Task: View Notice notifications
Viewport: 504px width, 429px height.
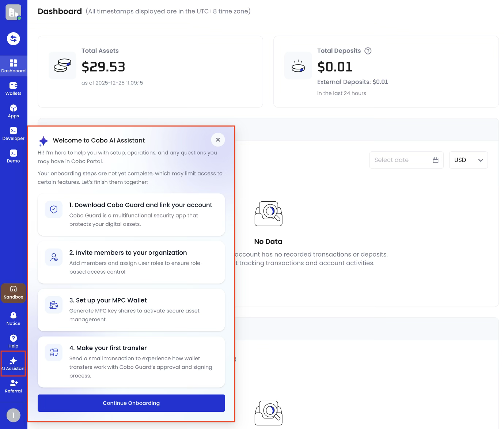Action: pos(14,318)
